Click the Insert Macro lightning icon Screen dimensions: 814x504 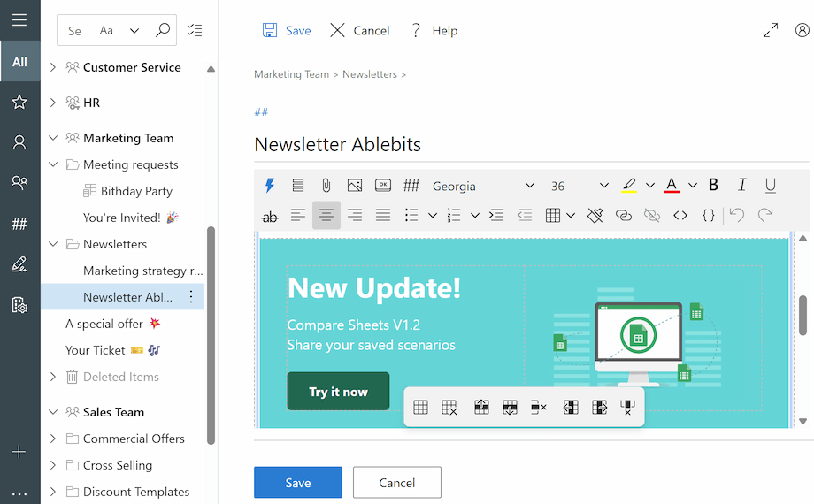270,186
